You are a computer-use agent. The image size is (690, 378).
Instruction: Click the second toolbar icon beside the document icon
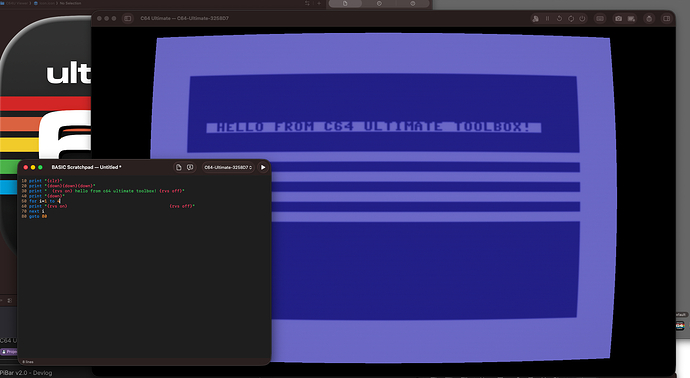[190, 167]
